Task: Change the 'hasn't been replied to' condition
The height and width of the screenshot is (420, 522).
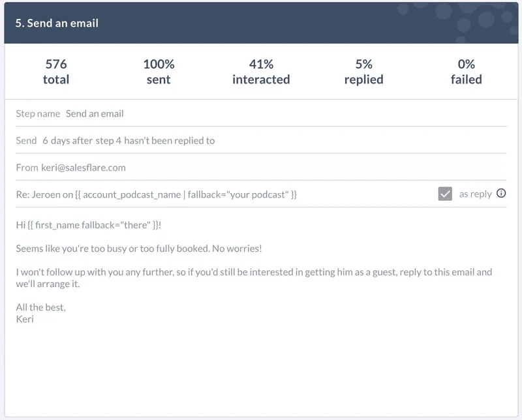Action: coord(169,141)
